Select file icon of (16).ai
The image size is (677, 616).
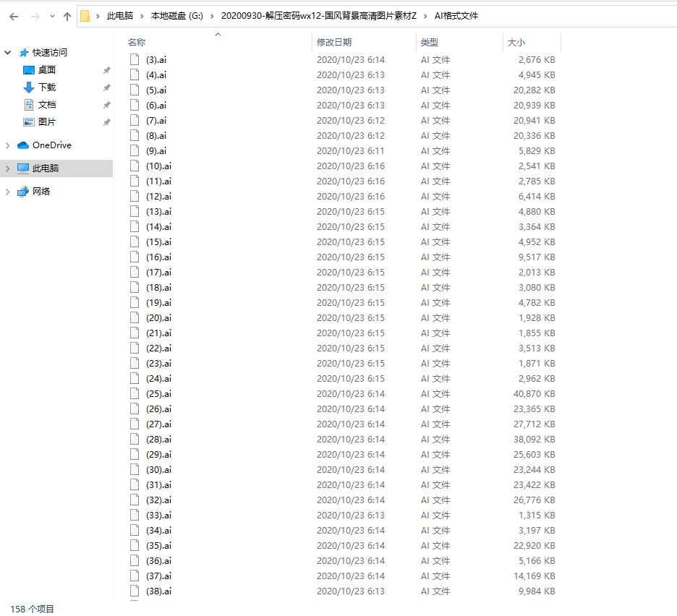tap(135, 257)
